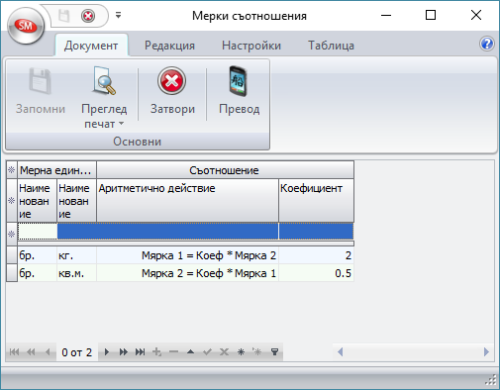500x390 pixels.
Task: Open the Таблица ribbon tab
Action: click(331, 45)
